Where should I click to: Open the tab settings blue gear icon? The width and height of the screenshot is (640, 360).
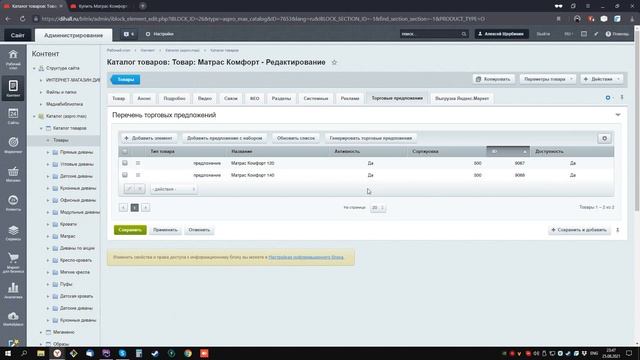point(608,98)
